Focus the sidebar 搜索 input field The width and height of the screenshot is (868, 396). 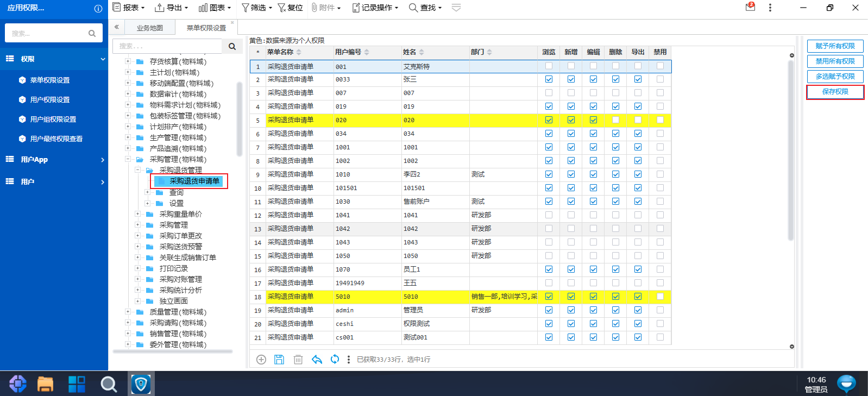46,33
